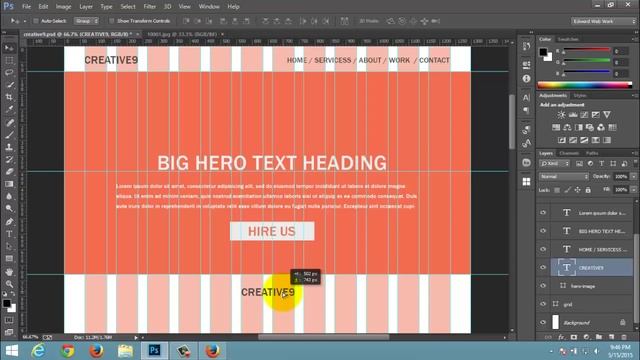The width and height of the screenshot is (640, 360).
Task: Delete layer using trash icon
Action: coord(624,337)
